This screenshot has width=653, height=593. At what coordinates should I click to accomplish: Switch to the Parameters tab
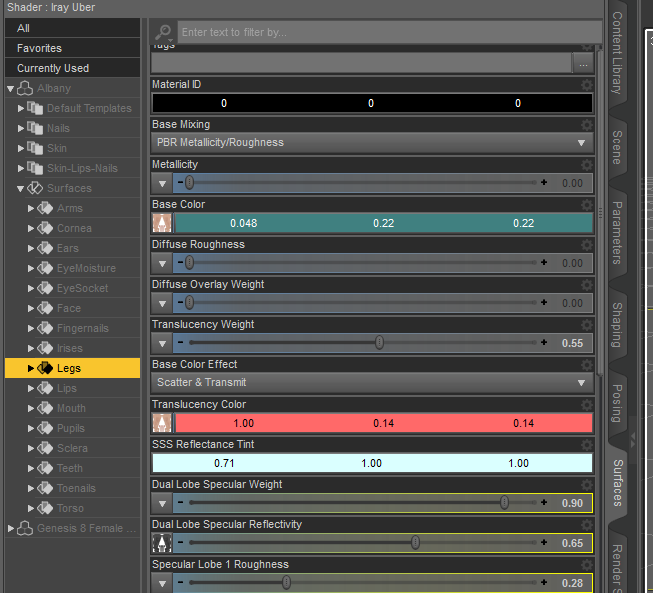(617, 233)
